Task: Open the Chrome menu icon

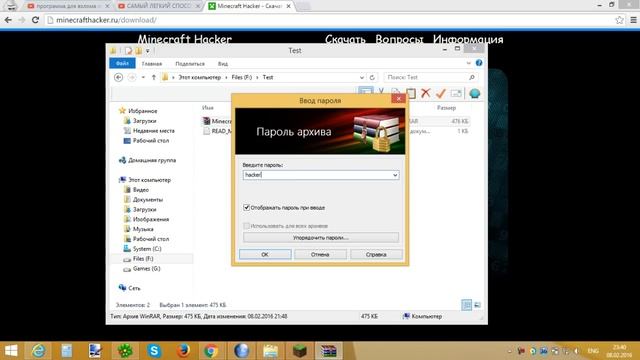Action: click(633, 20)
